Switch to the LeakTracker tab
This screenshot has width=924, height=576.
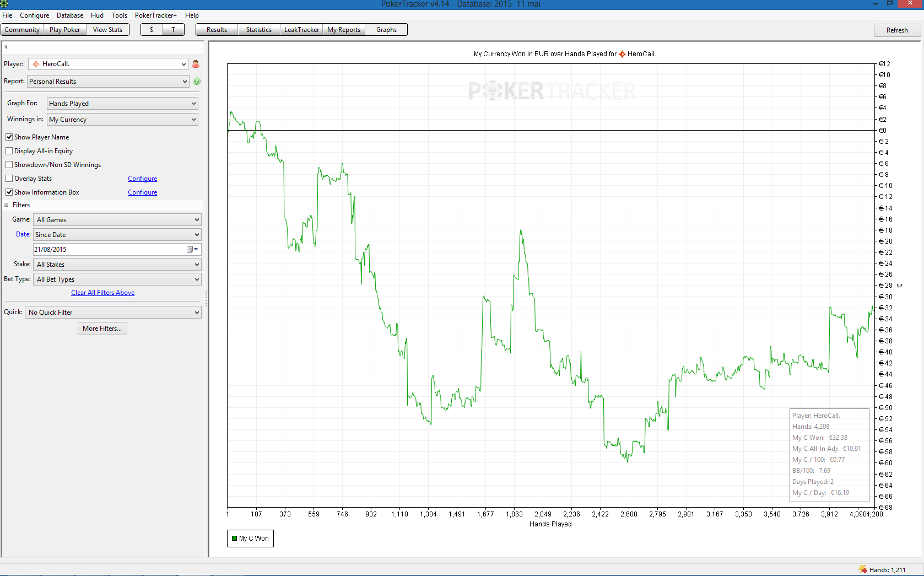point(301,30)
